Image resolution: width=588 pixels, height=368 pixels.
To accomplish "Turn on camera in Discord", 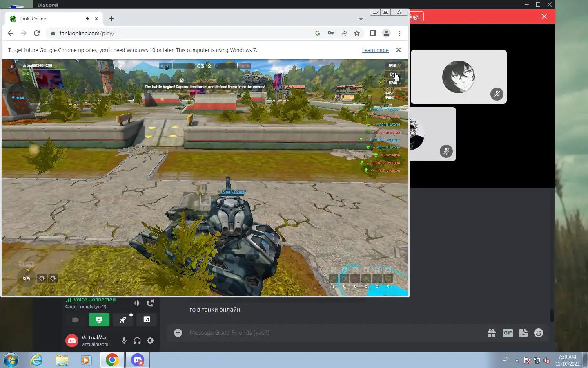I will 76,320.
